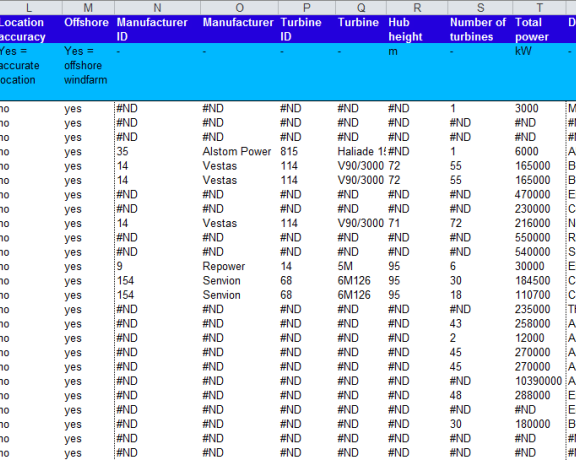576x460 pixels.
Task: Click the '5M' turbine cell
Action: pyautogui.click(x=361, y=266)
